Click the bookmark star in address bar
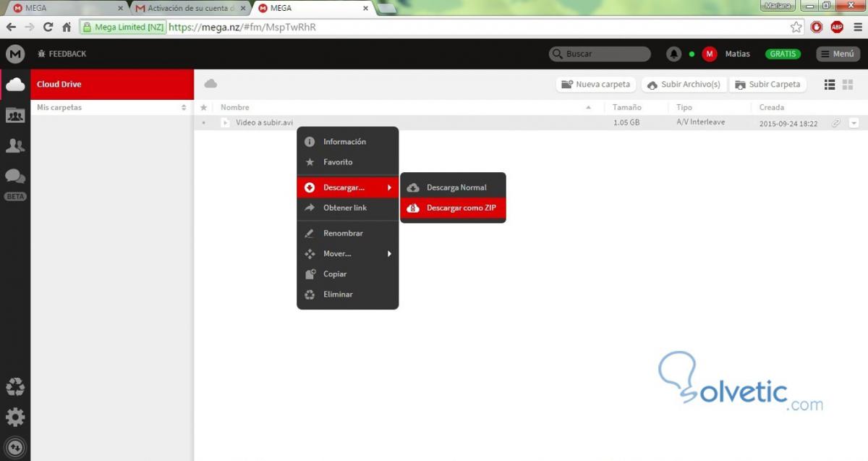868x461 pixels. coord(796,28)
